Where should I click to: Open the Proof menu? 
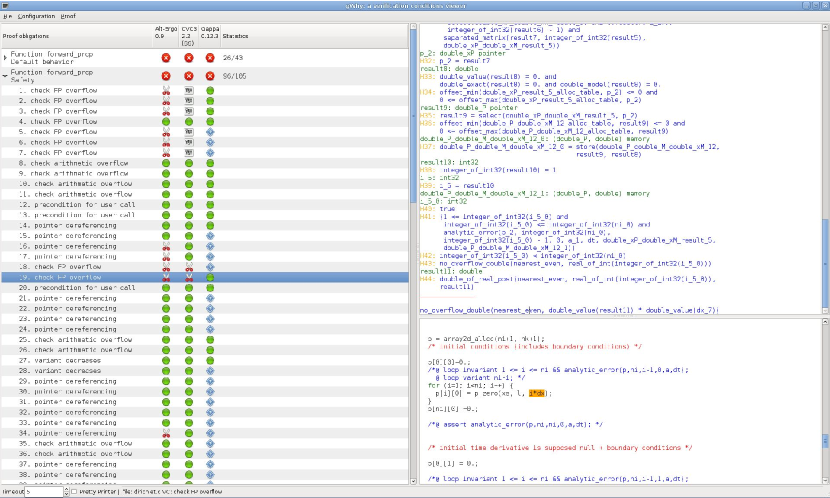click(68, 17)
